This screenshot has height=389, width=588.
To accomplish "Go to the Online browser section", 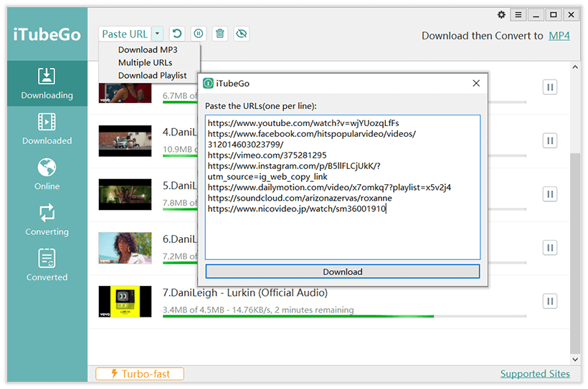I will (x=47, y=175).
